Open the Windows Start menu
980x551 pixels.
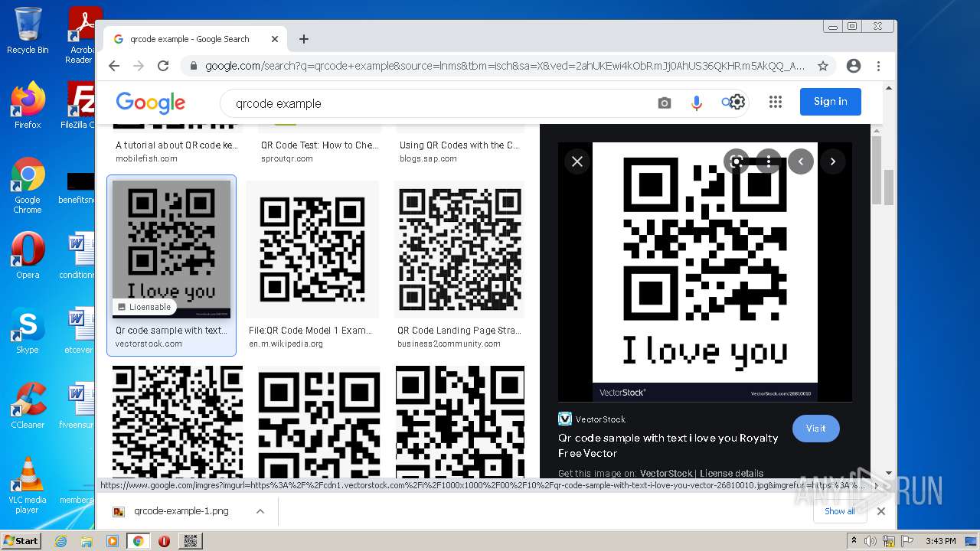click(x=21, y=541)
